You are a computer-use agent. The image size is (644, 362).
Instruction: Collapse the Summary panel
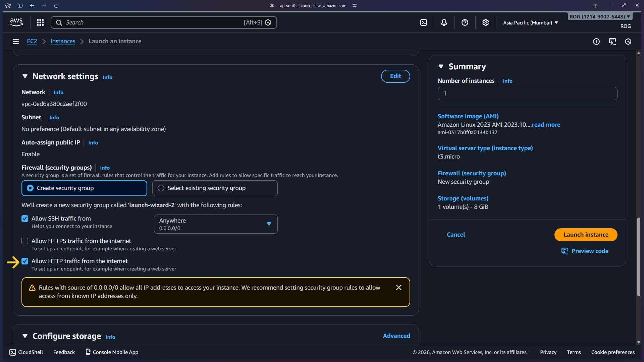tap(441, 66)
